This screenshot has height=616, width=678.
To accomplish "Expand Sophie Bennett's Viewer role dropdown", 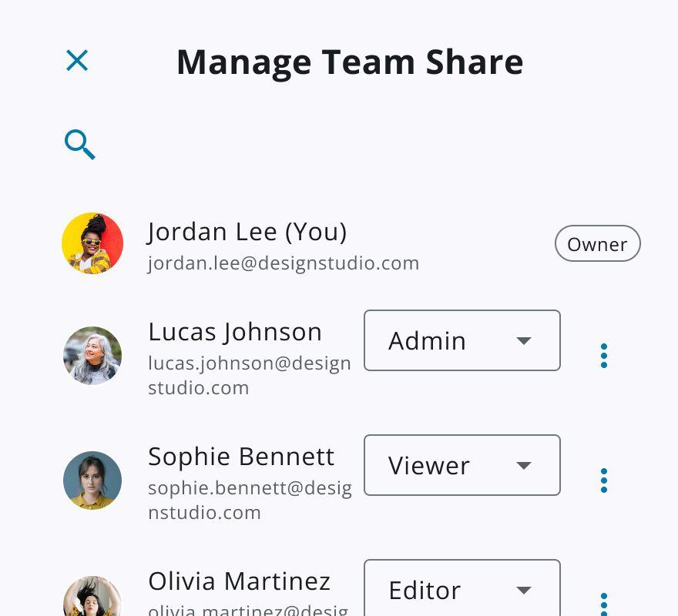I will pyautogui.click(x=462, y=465).
